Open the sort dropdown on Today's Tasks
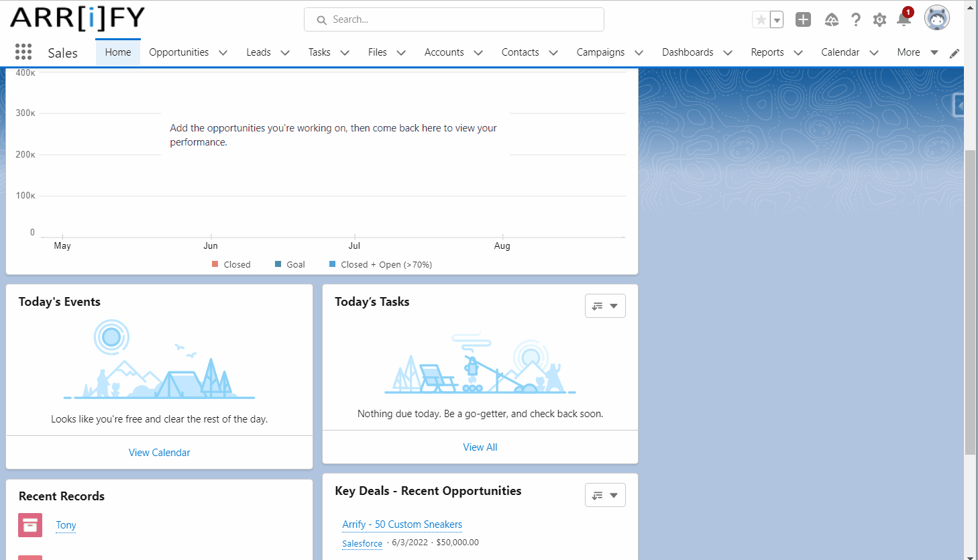This screenshot has height=560, width=978. (605, 306)
